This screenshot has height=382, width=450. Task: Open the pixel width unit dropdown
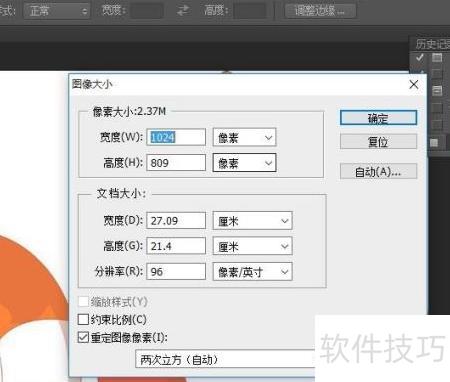[x=244, y=137]
